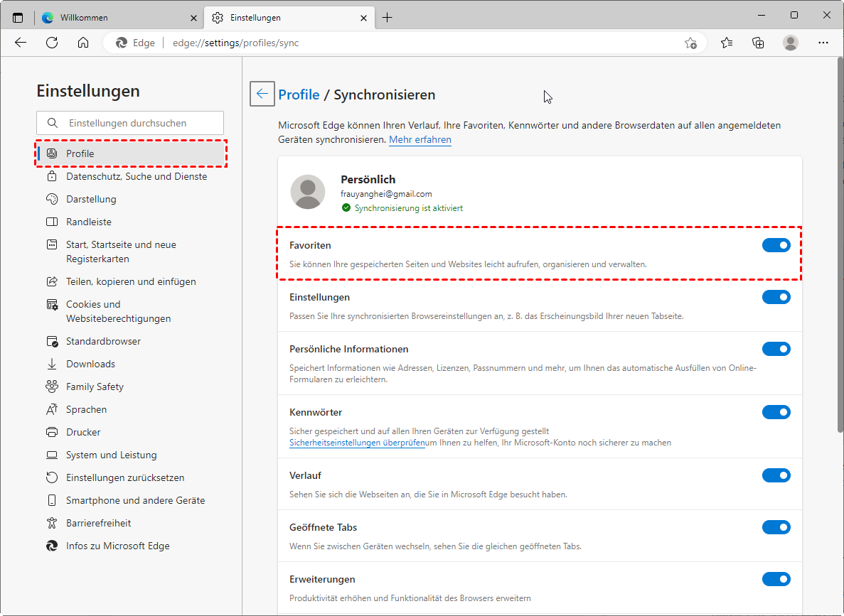The height and width of the screenshot is (616, 844).
Task: Close the Willkommen tab
Action: click(194, 18)
